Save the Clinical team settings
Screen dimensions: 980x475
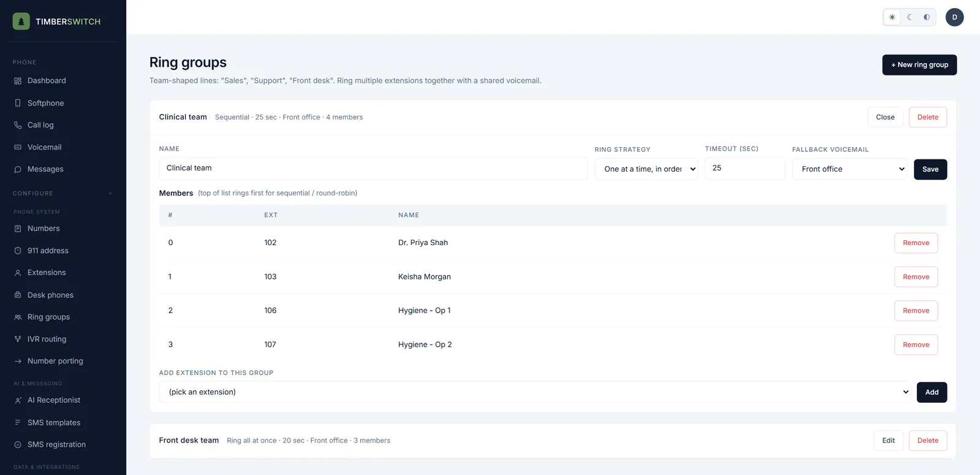(x=930, y=169)
